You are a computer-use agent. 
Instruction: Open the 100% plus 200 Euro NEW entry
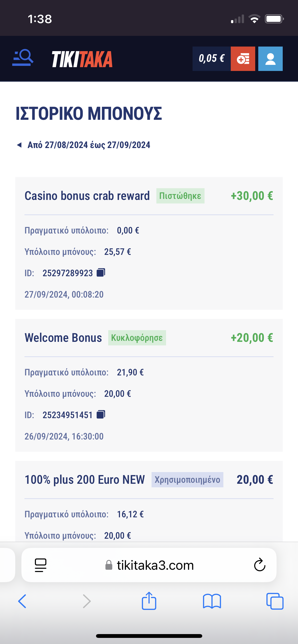85,480
